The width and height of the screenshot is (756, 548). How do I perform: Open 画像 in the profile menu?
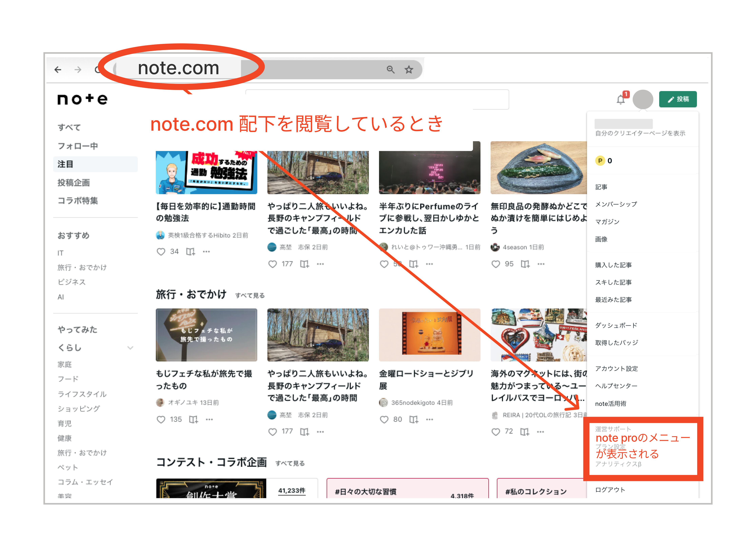(x=601, y=239)
